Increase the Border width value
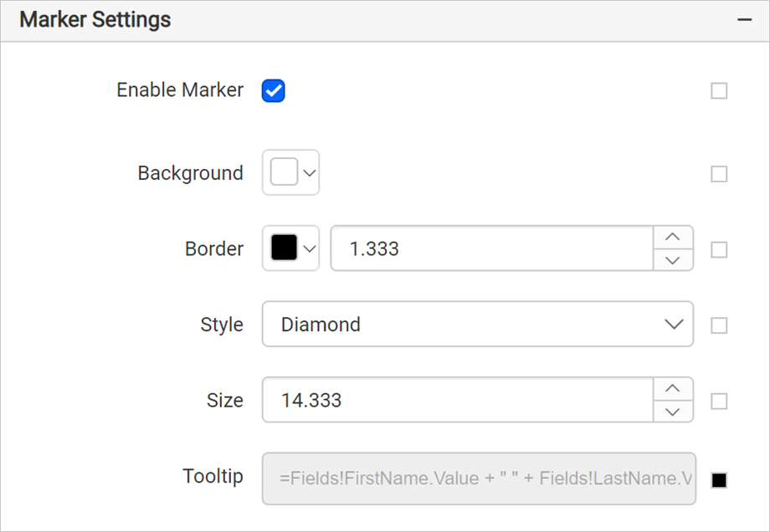The height and width of the screenshot is (532, 770). coord(673,237)
